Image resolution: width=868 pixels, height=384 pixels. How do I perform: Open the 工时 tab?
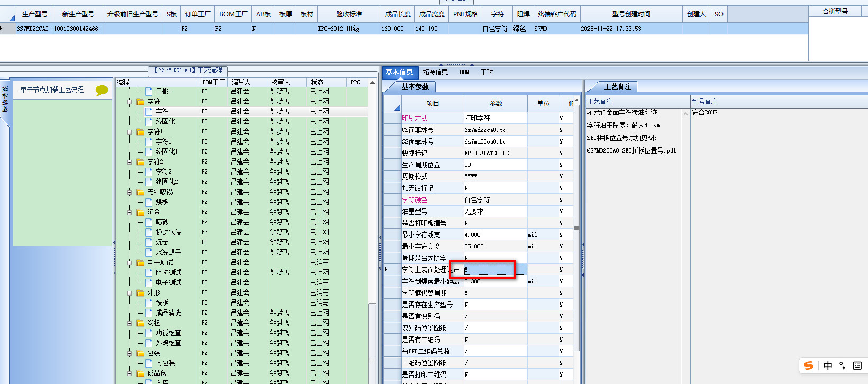(x=486, y=73)
